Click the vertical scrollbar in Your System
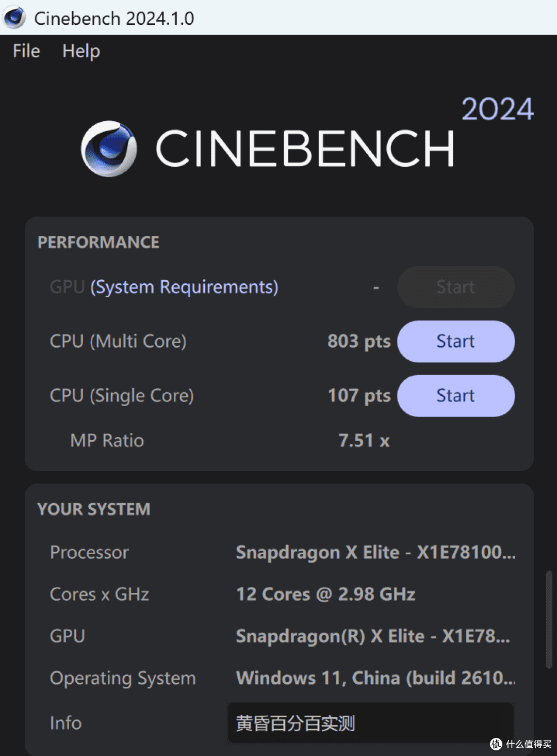 [x=549, y=619]
